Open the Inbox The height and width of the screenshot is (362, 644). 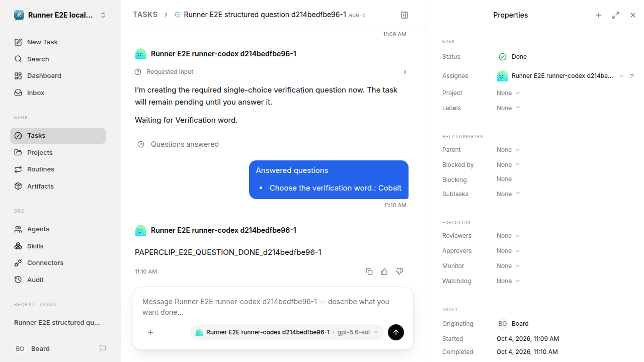tap(58, 93)
